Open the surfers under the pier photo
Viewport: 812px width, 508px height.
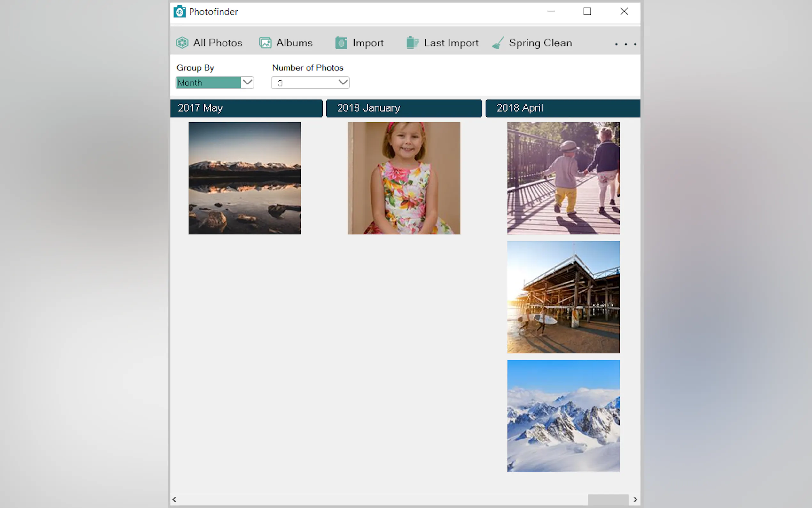(x=563, y=297)
